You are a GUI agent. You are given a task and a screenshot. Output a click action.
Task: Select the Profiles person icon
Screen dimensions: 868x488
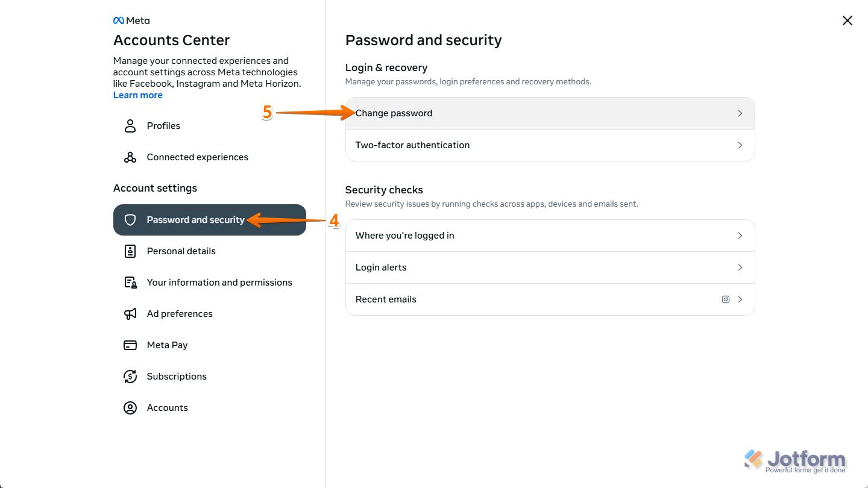(x=130, y=125)
